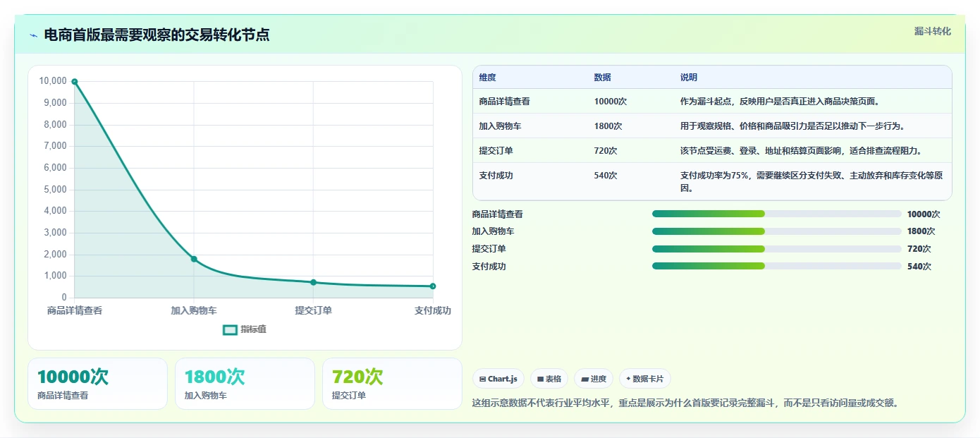The width and height of the screenshot is (980, 438).
Task: Click the 720次 stat card
Action: coord(392,384)
